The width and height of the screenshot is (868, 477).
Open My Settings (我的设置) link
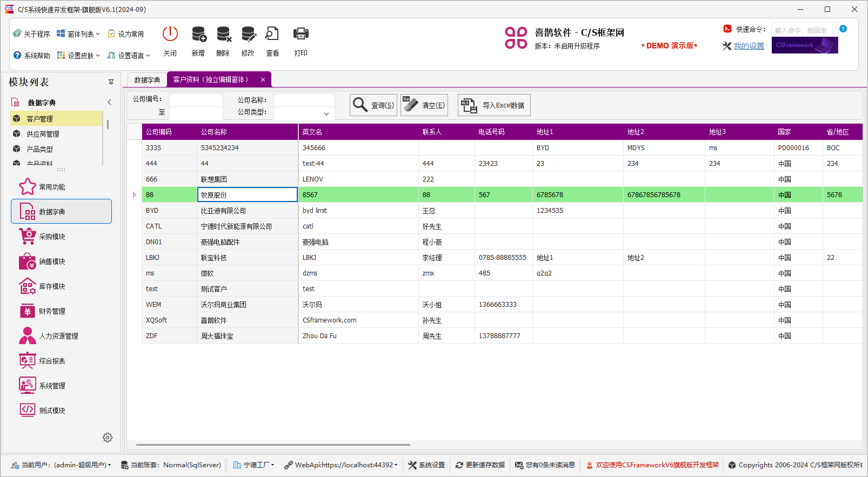point(749,46)
